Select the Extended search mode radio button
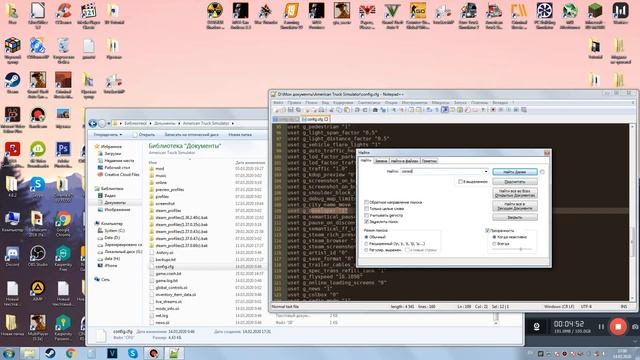The height and width of the screenshot is (360, 640). [x=367, y=244]
